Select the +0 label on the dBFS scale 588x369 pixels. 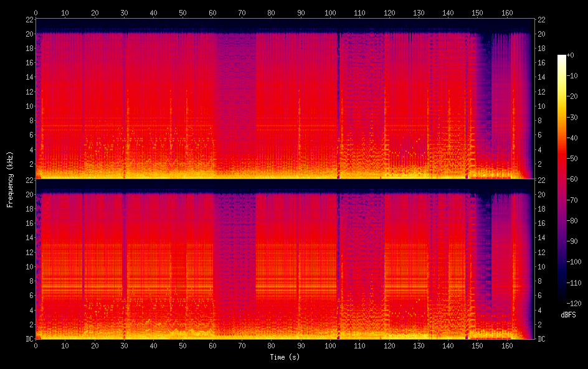click(x=571, y=55)
